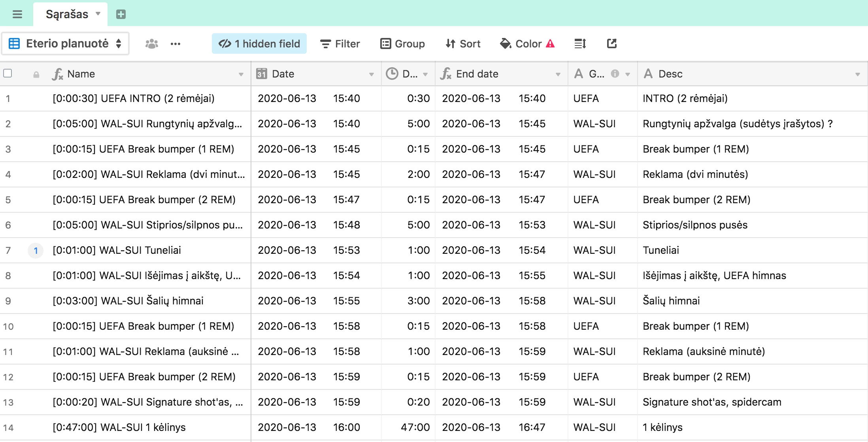
Task: Open view options three-dots menu
Action: tap(175, 44)
